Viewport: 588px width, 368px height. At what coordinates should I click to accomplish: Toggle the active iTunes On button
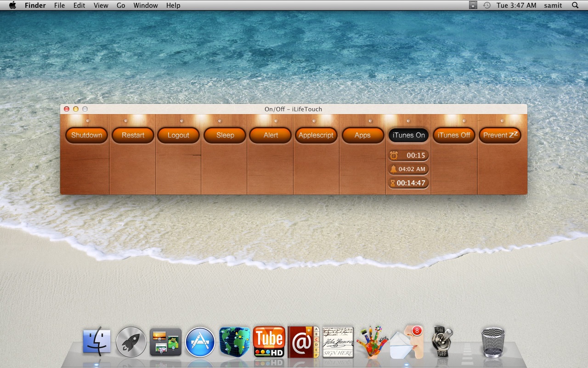pos(408,135)
